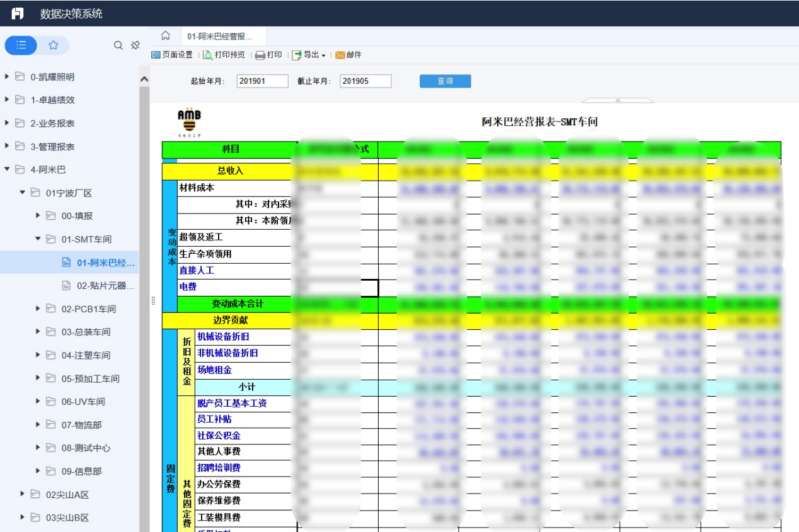This screenshot has height=532, width=799.
Task: Expand the 02-PCB1车间 folder
Action: (x=38, y=308)
